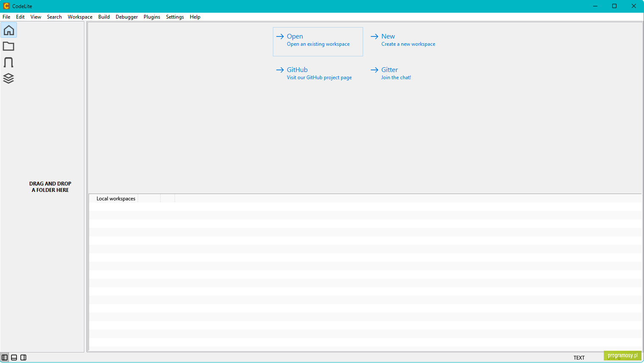The width and height of the screenshot is (644, 363).
Task: Open the Edit menu
Action: (x=20, y=17)
